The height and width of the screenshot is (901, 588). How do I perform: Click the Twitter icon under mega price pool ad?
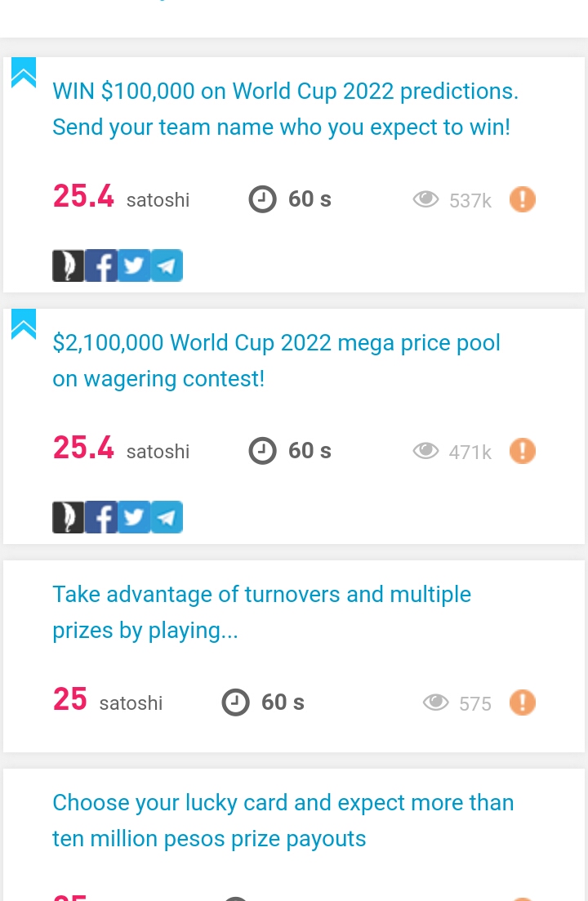pos(134,517)
